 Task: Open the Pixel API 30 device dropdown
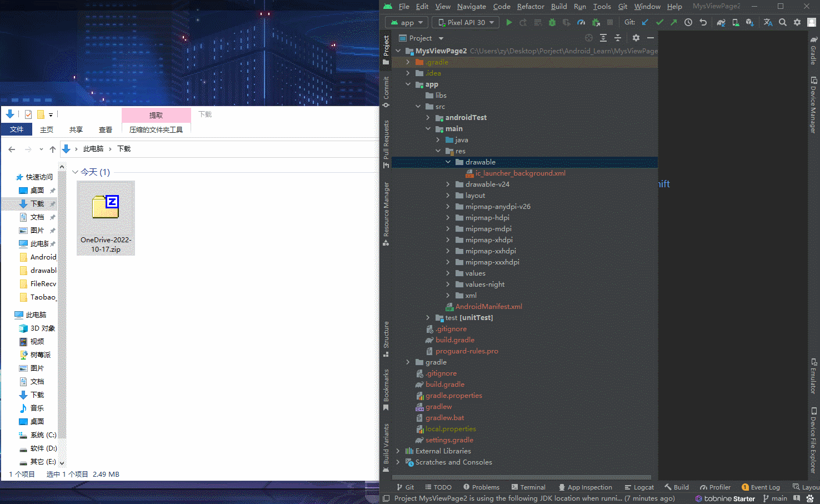[466, 23]
